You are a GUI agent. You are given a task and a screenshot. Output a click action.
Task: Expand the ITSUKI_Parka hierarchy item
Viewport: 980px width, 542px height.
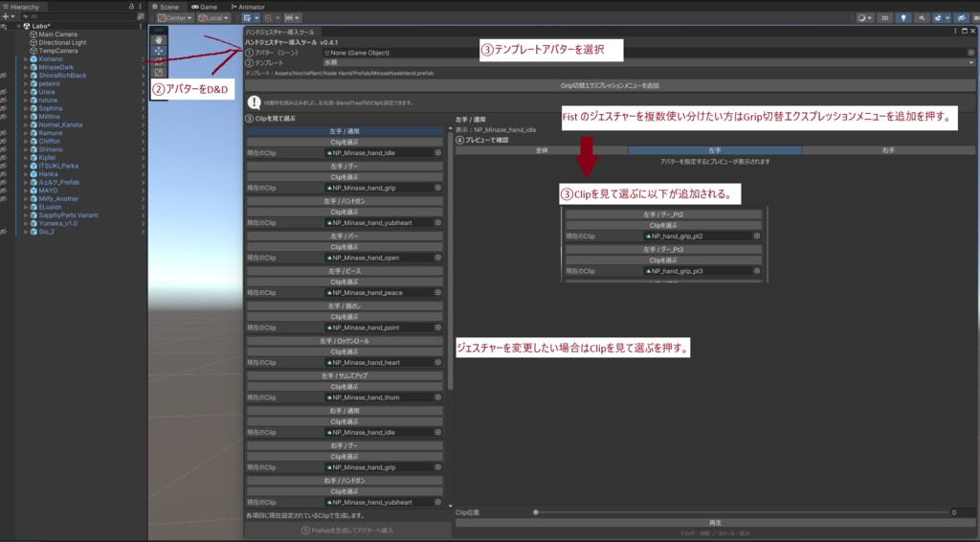[26, 167]
